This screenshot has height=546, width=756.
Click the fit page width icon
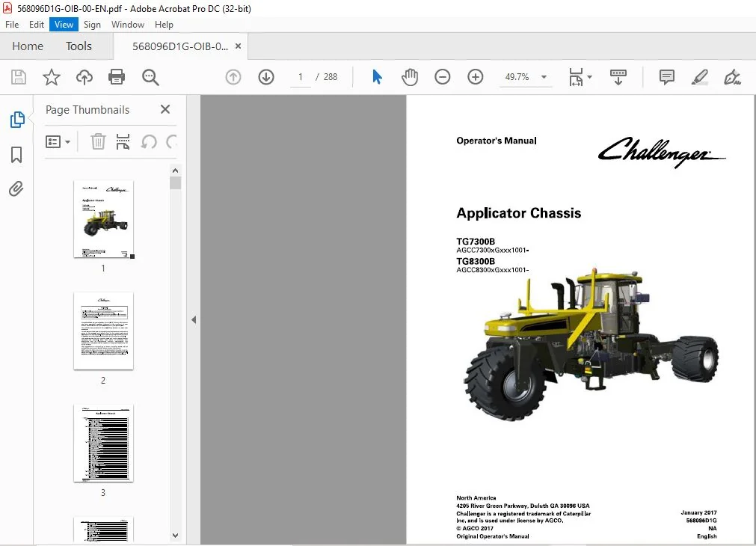577,77
